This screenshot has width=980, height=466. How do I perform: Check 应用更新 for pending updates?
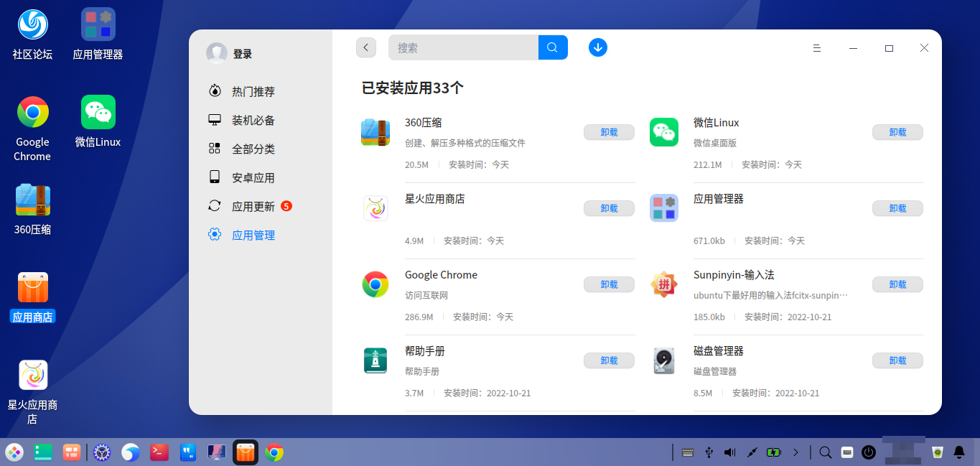pyautogui.click(x=243, y=206)
